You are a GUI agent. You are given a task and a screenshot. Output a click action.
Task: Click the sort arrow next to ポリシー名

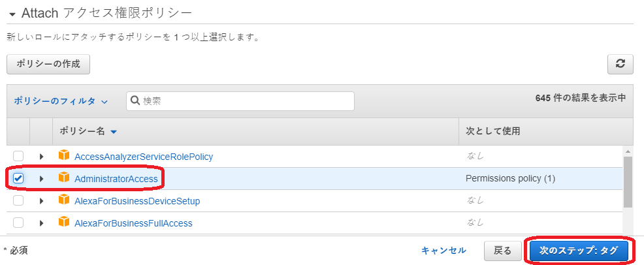(114, 132)
